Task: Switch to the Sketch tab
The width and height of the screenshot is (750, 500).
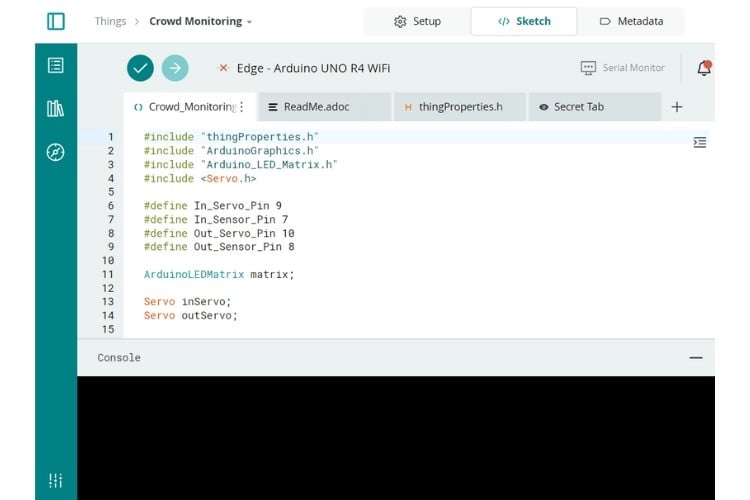Action: pyautogui.click(x=524, y=21)
